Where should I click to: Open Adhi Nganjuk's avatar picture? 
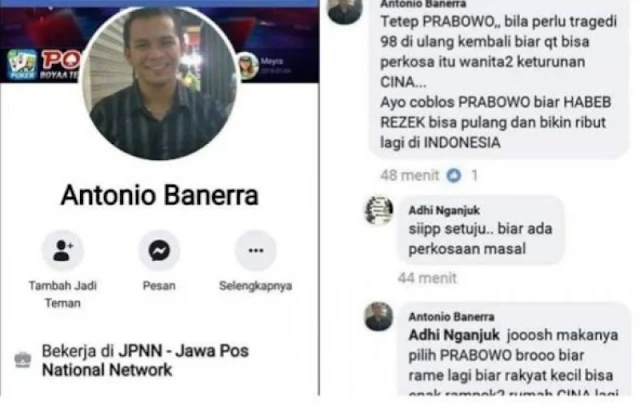coord(379,211)
